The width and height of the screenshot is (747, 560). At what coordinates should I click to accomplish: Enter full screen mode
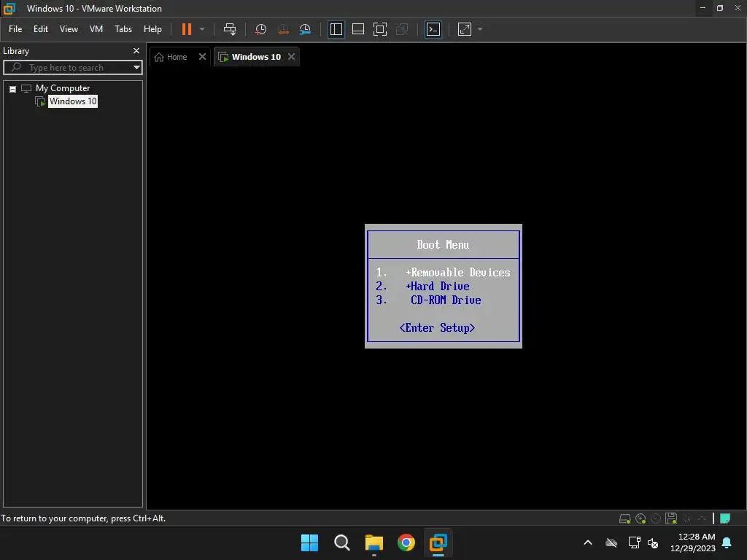pos(379,29)
